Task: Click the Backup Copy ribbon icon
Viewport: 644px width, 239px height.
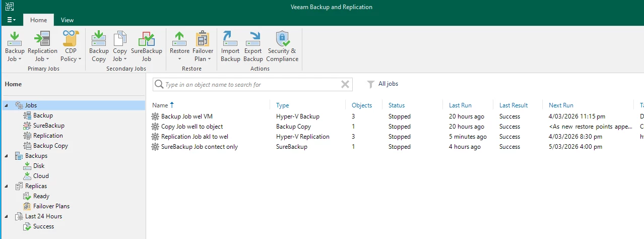Action: 99,39
